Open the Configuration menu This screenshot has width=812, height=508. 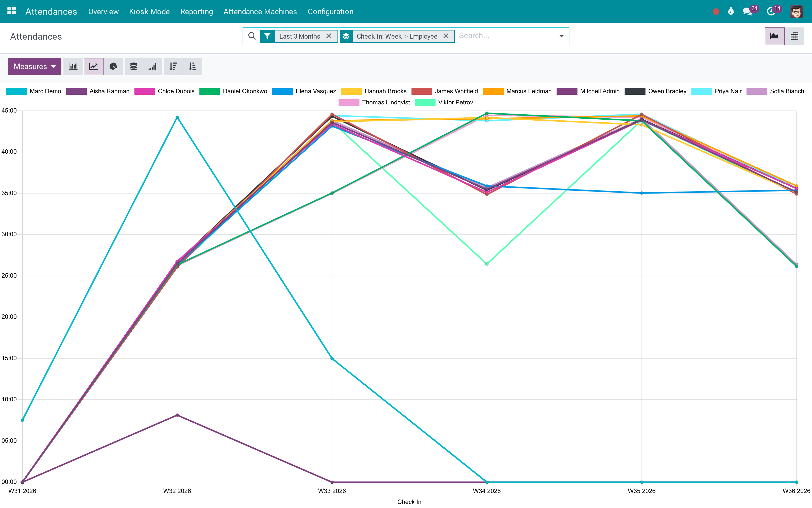[330, 11]
